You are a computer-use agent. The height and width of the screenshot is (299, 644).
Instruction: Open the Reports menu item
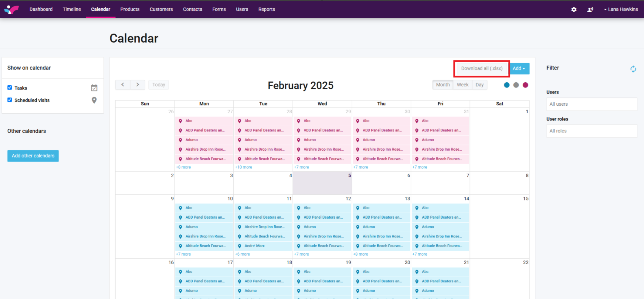[266, 9]
